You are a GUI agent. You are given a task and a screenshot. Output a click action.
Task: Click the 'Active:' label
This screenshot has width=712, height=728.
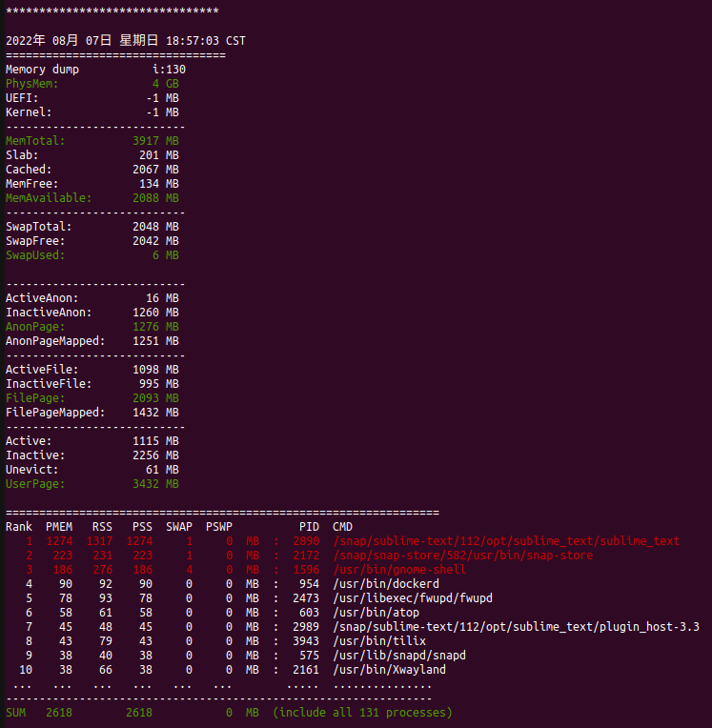click(x=29, y=441)
